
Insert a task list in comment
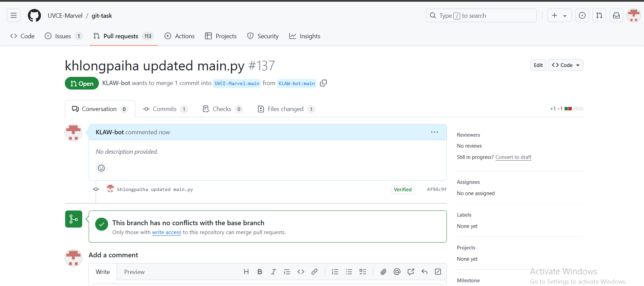pos(363,272)
